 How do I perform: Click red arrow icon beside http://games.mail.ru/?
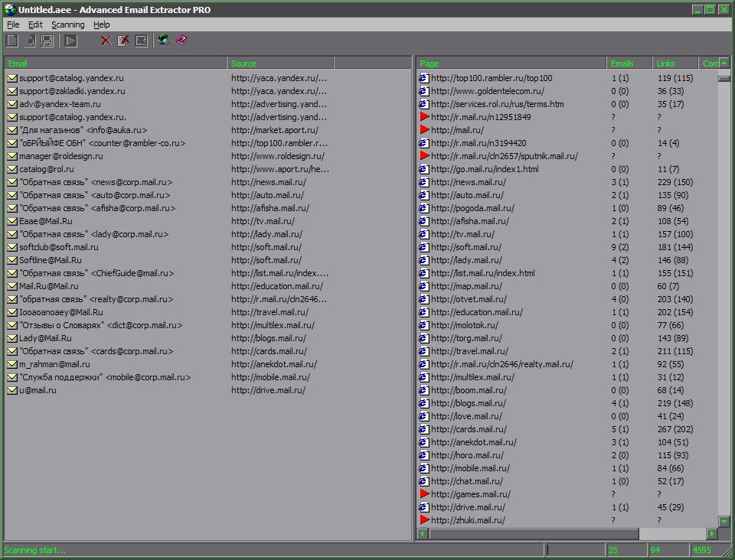point(424,493)
